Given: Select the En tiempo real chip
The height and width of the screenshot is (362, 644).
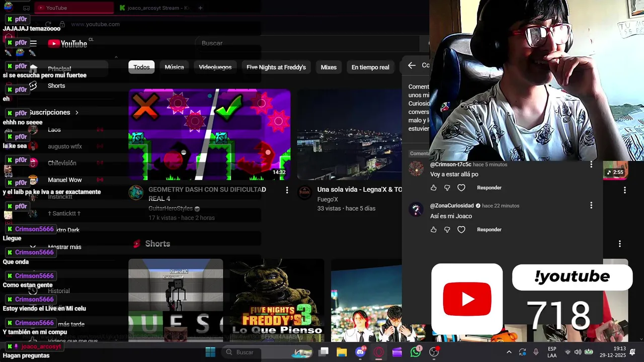Looking at the screenshot, I should click(370, 67).
